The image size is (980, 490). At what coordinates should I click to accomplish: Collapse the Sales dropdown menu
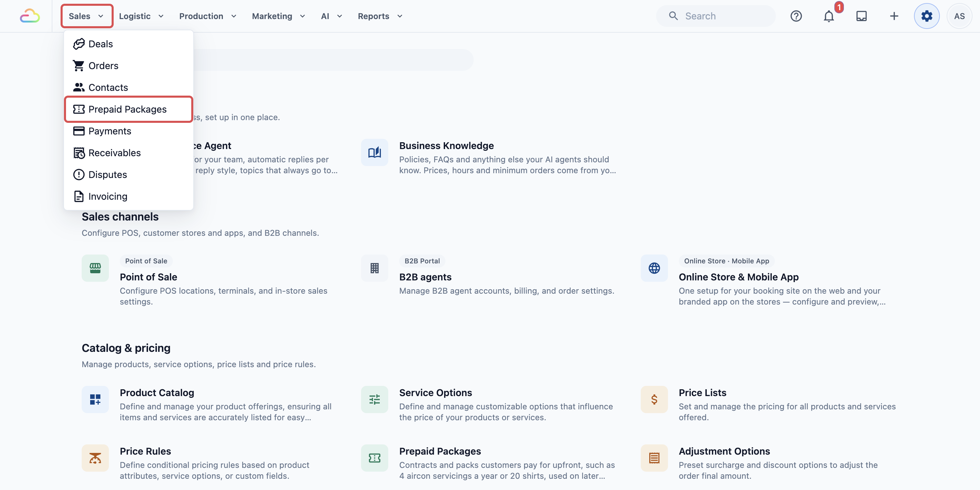pyautogui.click(x=87, y=16)
